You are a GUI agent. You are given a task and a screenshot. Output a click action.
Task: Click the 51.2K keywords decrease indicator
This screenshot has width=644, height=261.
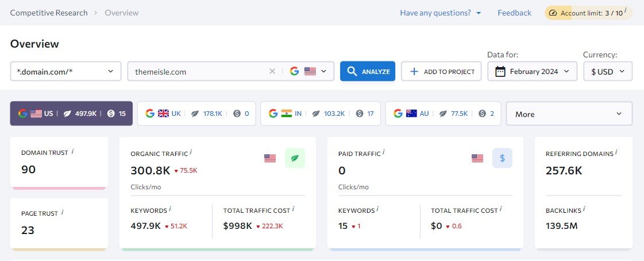176,225
